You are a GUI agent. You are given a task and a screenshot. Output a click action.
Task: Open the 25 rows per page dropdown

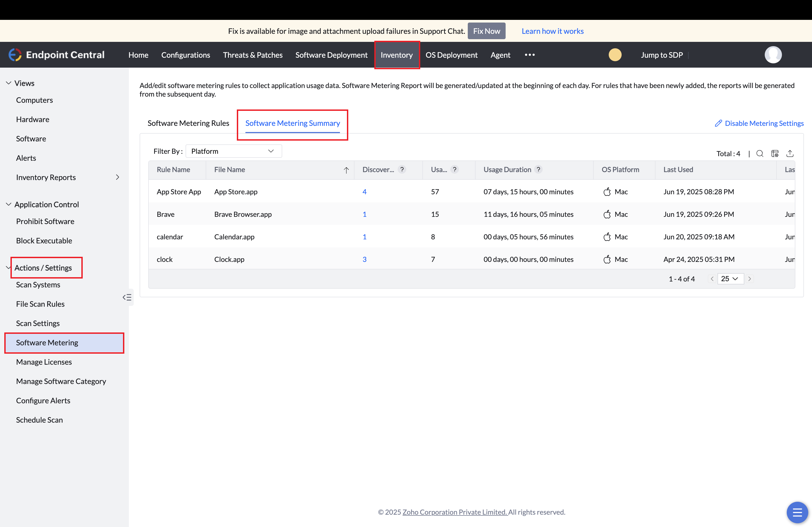click(730, 279)
